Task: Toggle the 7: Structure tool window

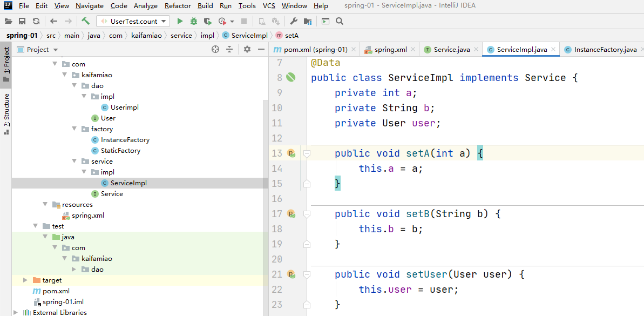Action: [x=6, y=114]
